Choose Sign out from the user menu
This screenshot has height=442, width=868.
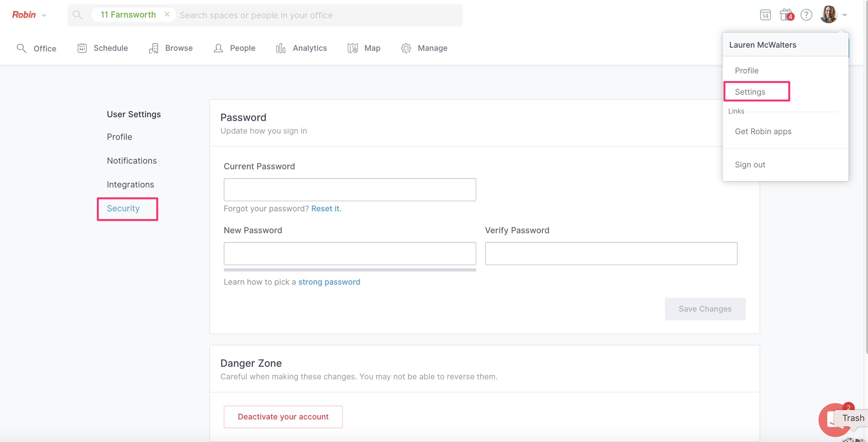[750, 165]
